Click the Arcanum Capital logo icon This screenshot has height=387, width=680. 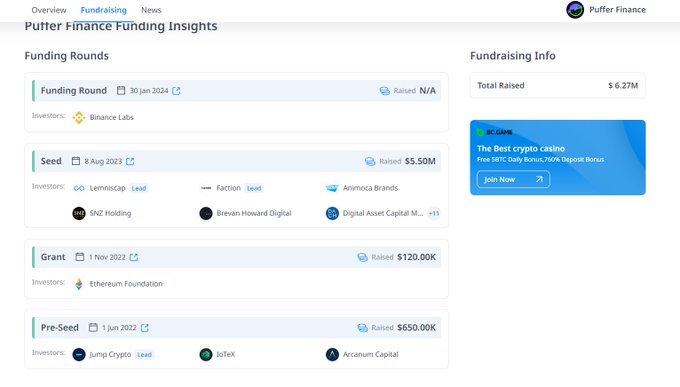click(332, 354)
